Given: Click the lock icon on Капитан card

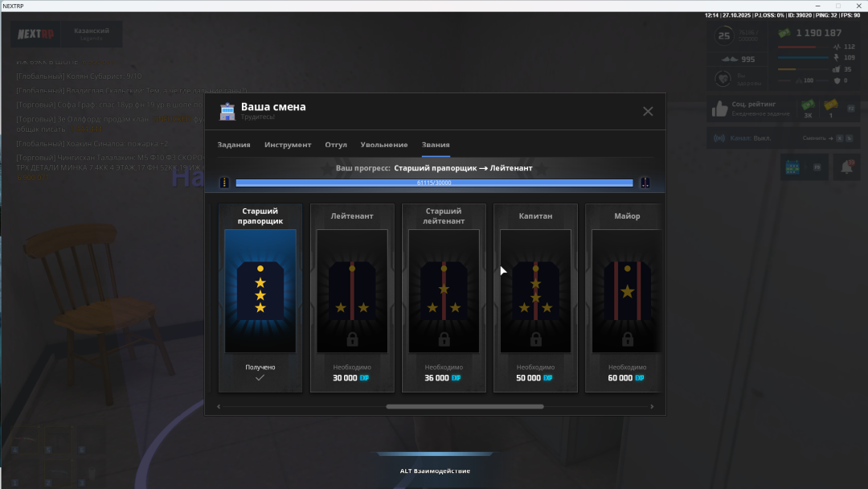Looking at the screenshot, I should (535, 340).
